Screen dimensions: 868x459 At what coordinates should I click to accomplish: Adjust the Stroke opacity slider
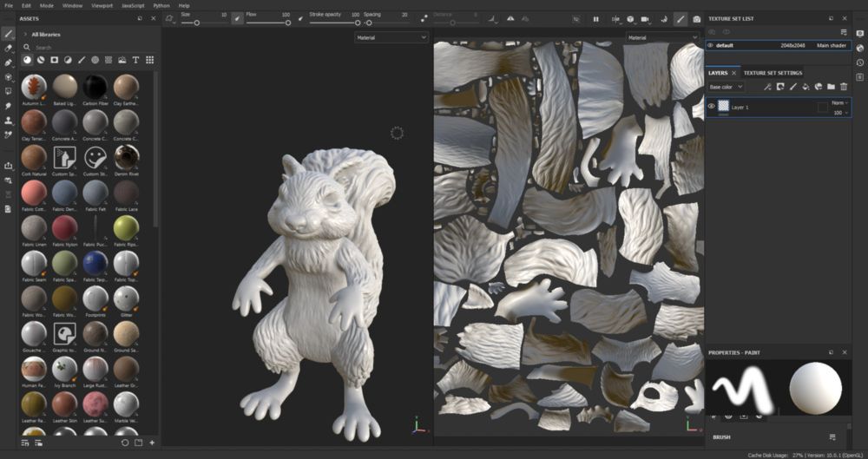pyautogui.click(x=334, y=23)
